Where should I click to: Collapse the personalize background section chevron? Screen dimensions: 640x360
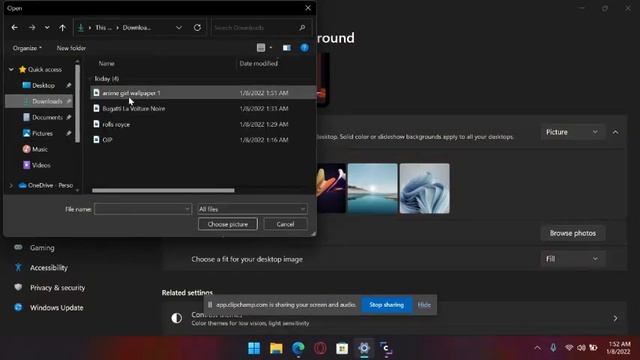point(615,132)
